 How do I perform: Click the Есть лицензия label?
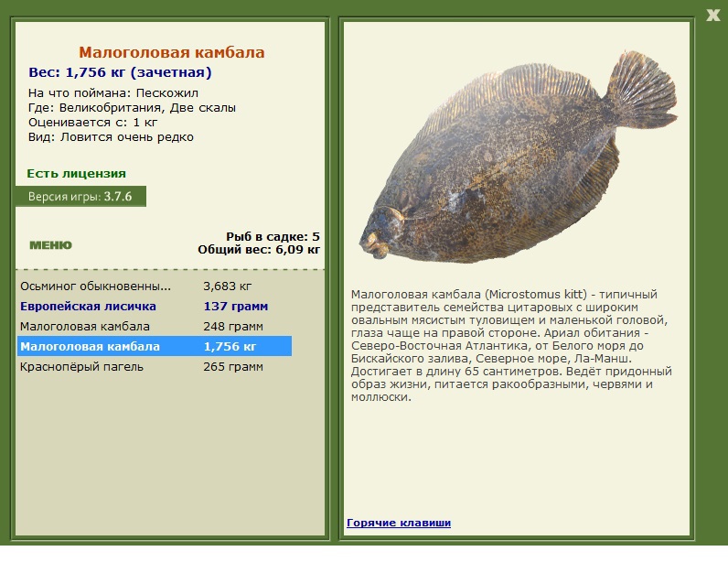point(76,173)
